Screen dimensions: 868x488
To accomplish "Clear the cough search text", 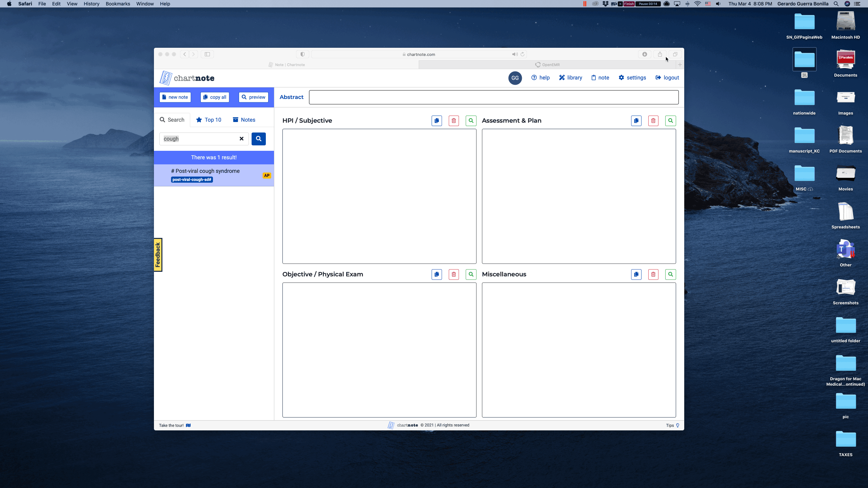I will point(241,139).
